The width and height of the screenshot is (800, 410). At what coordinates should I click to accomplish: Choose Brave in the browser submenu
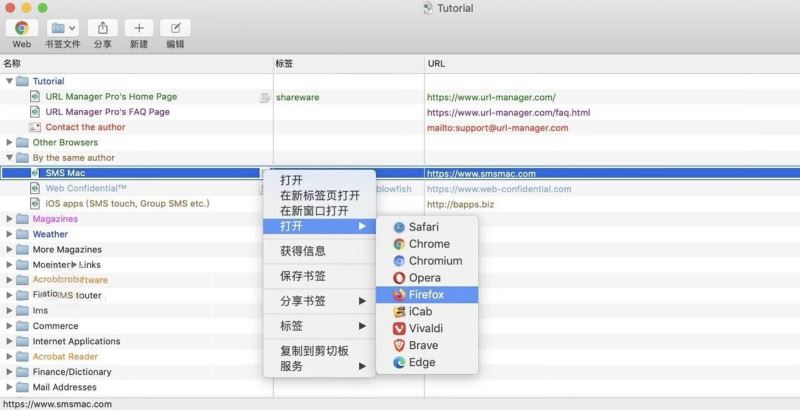(x=427, y=345)
